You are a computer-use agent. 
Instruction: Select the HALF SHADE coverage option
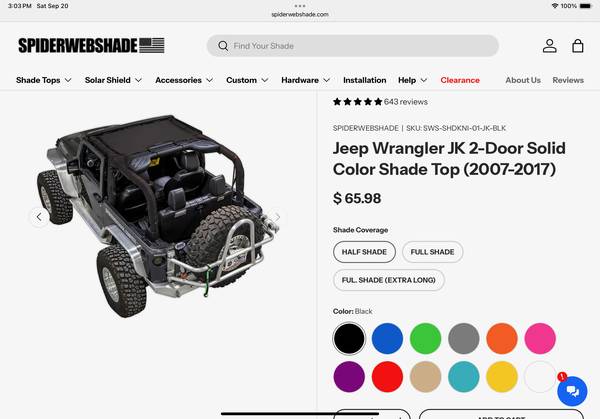click(364, 252)
